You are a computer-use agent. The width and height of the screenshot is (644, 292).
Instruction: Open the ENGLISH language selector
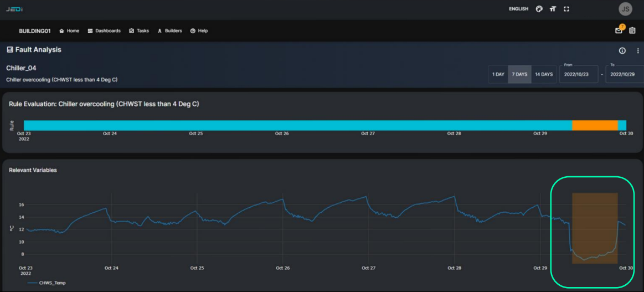click(518, 9)
